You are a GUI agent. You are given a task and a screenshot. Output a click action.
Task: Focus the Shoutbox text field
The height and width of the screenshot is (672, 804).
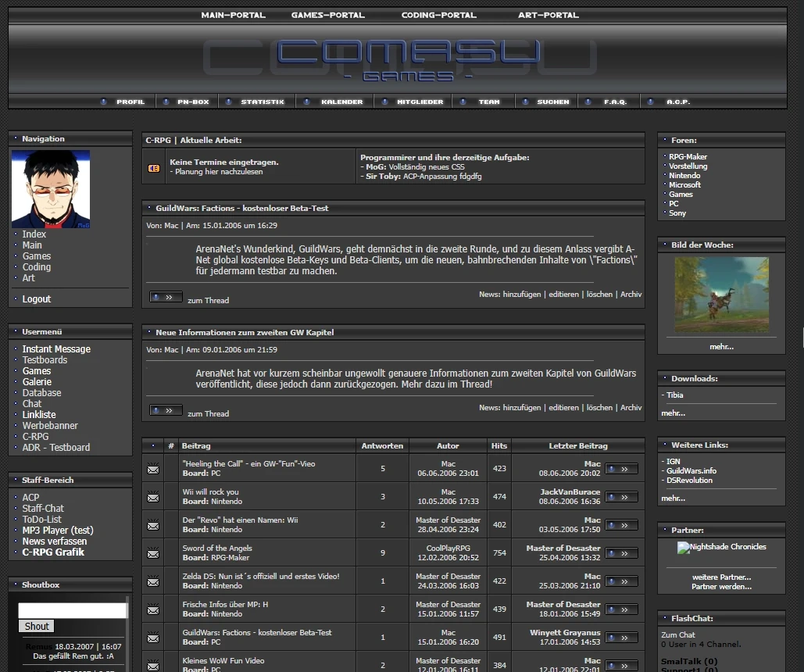point(73,610)
